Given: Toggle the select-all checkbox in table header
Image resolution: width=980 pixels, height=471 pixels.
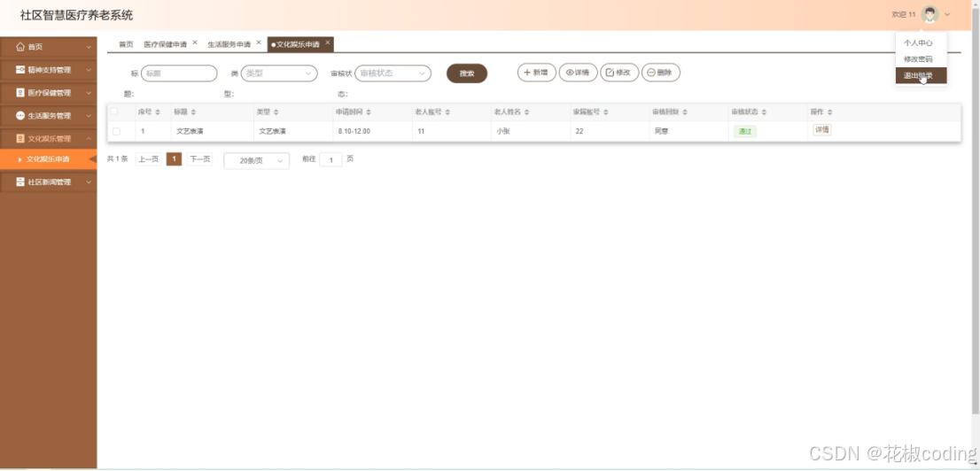Looking at the screenshot, I should (114, 112).
